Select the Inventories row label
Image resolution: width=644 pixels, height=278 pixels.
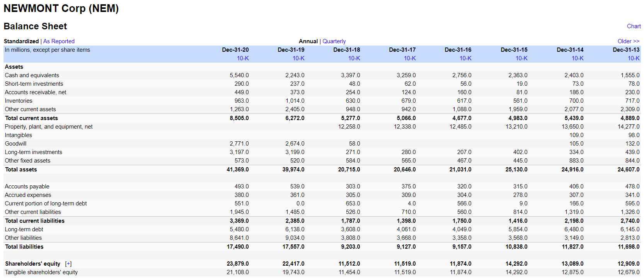(x=19, y=101)
